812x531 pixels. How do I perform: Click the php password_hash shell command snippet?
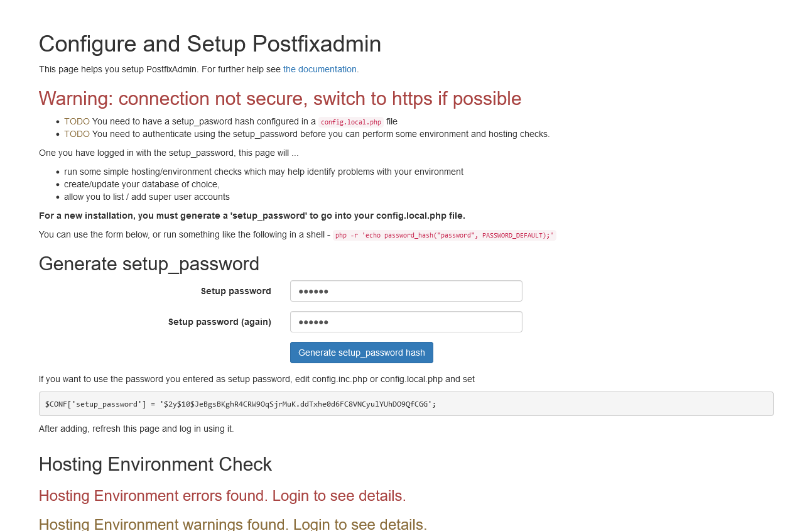coord(445,235)
